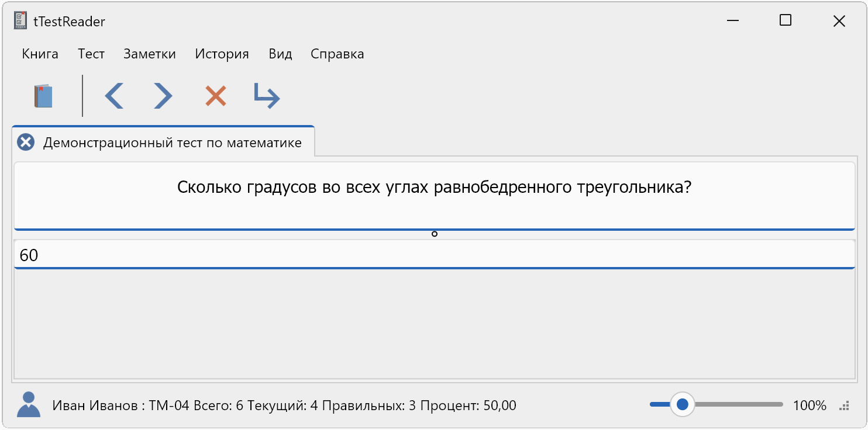
Task: Skip the question using the bent arrow icon
Action: [x=267, y=96]
